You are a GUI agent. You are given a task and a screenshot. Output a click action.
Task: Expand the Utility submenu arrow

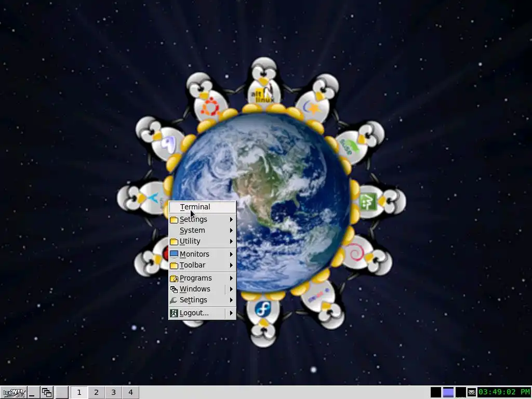pyautogui.click(x=231, y=241)
